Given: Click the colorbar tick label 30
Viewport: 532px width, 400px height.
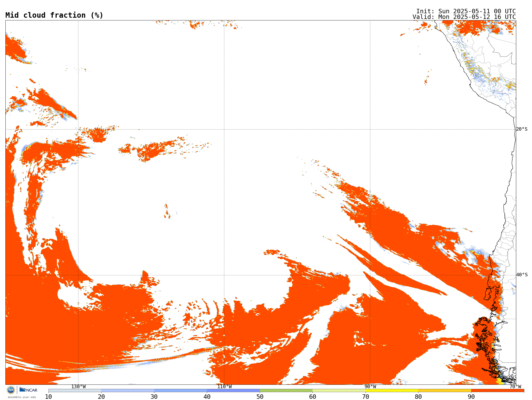Looking at the screenshot, I should (154, 397).
